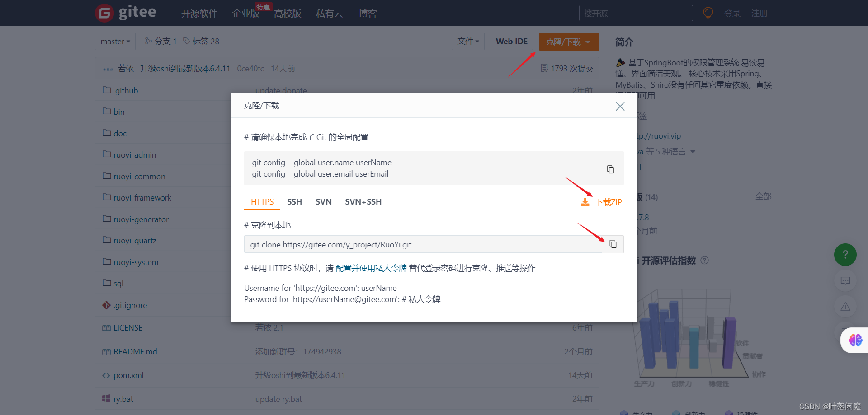Open the ruoyi-system folder
868x415 pixels.
tap(136, 262)
